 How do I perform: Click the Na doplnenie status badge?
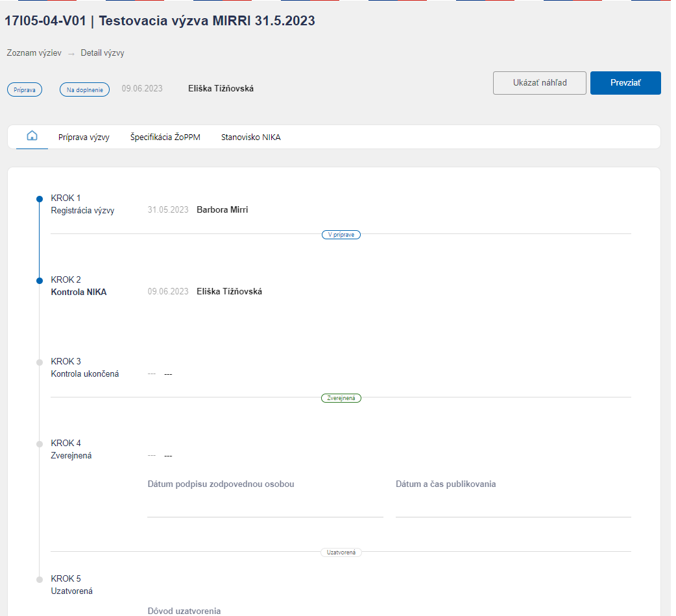pyautogui.click(x=84, y=89)
